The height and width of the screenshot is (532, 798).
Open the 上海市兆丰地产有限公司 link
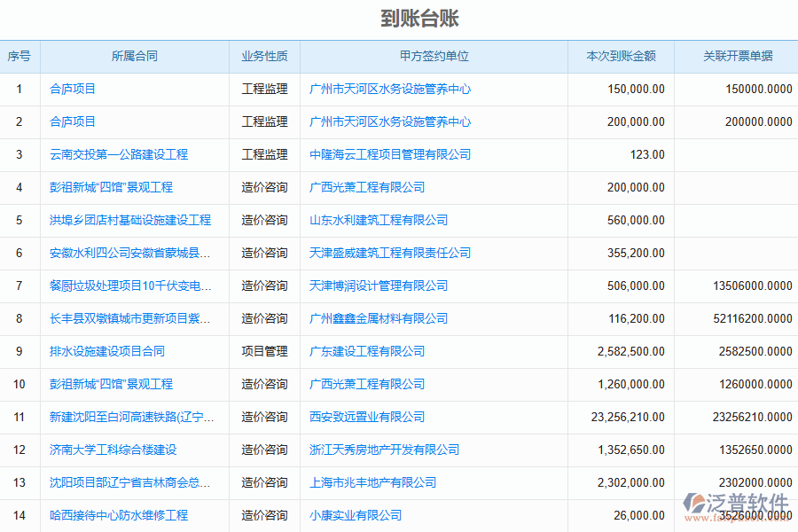click(x=372, y=482)
